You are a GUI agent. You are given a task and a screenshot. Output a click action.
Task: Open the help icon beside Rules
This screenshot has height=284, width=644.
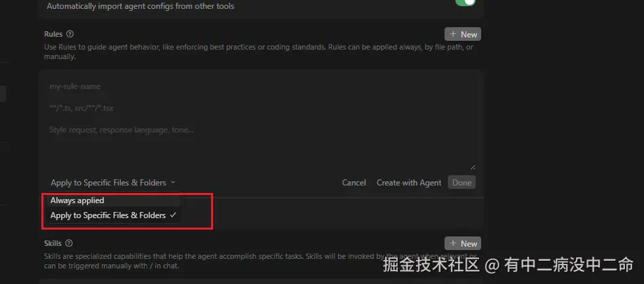(70, 34)
